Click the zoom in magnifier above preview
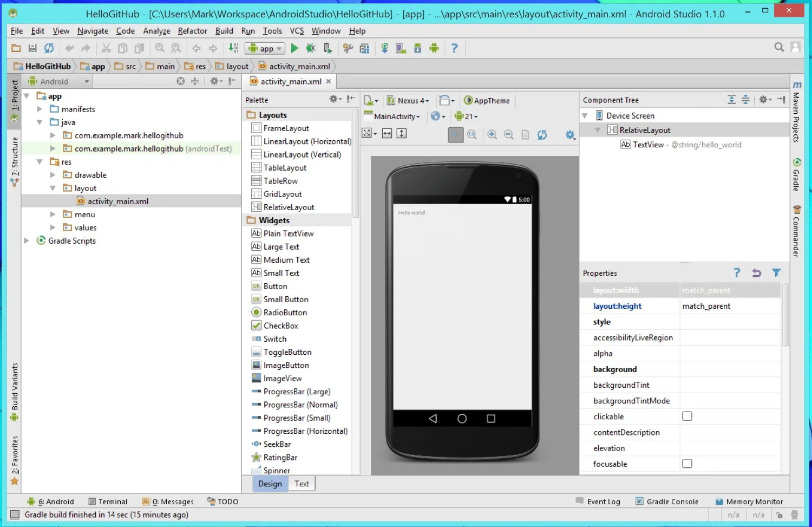 [x=492, y=134]
